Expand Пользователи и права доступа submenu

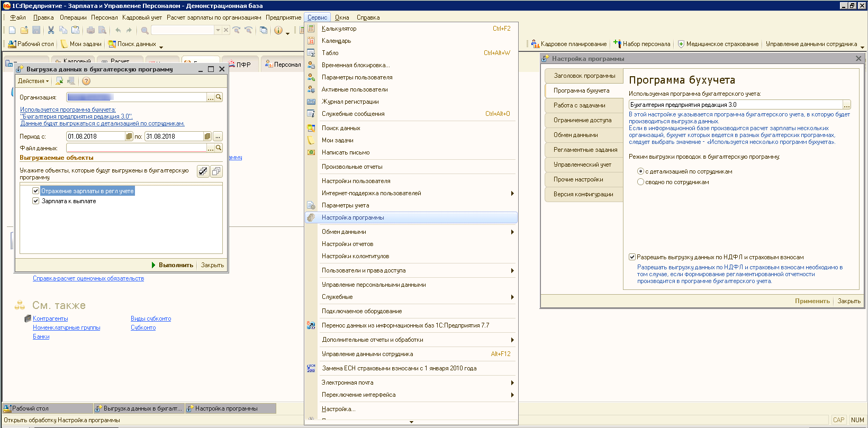[x=411, y=270]
